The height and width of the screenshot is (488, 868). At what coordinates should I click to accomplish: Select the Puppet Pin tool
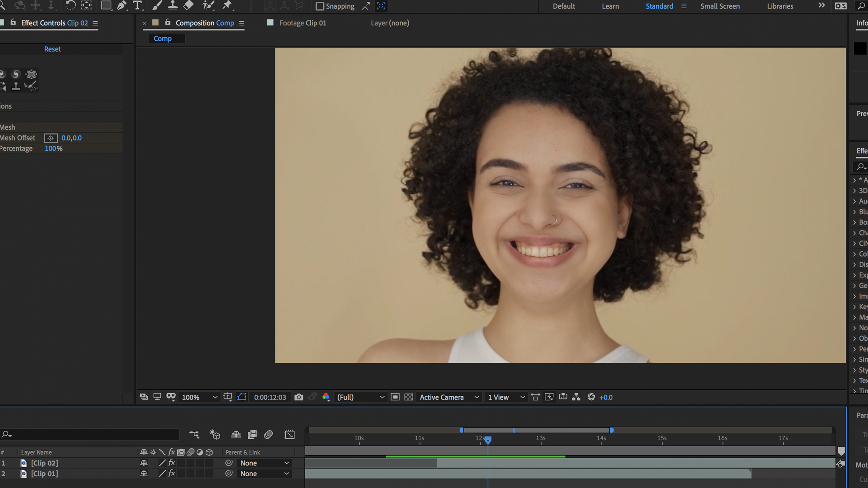click(226, 6)
